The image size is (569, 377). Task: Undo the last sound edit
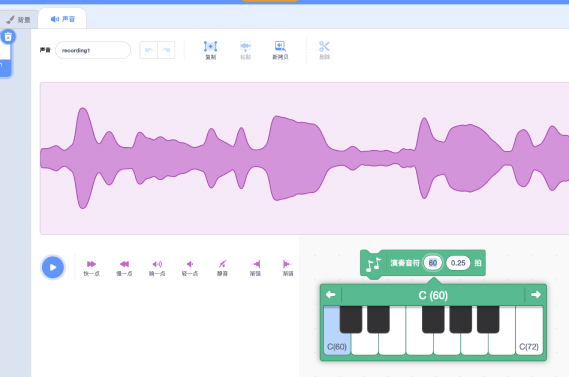pyautogui.click(x=149, y=50)
